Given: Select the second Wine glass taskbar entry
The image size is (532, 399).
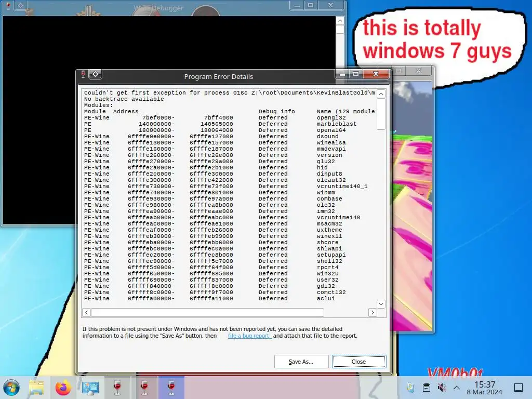Looking at the screenshot, I should (144, 388).
